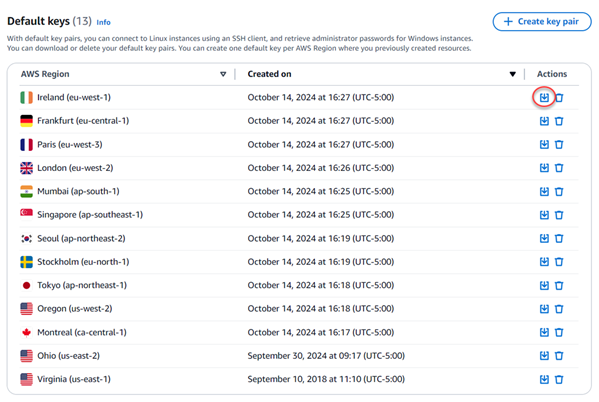Select the Oregon (us-west-2) region name
Image resolution: width=599 pixels, height=402 pixels.
(74, 308)
